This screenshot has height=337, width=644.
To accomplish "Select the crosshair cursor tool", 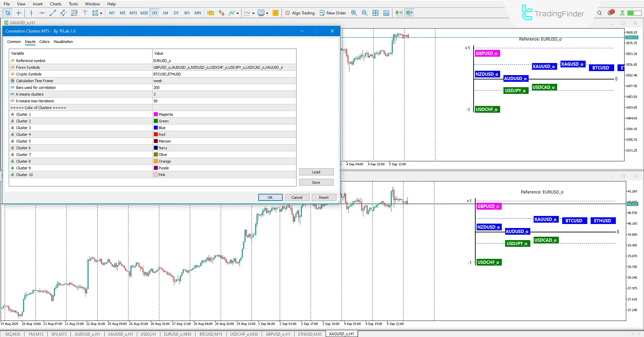I will click(x=19, y=13).
